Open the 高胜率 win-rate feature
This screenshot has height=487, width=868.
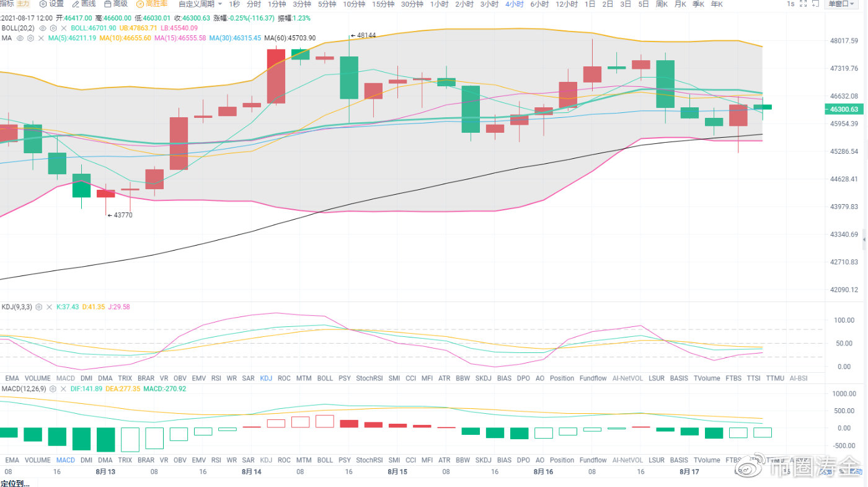pyautogui.click(x=152, y=4)
